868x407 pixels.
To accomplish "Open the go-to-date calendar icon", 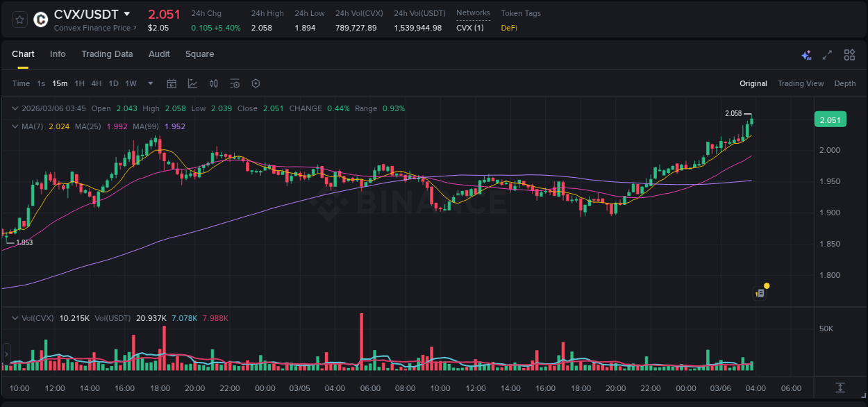I will click(172, 83).
